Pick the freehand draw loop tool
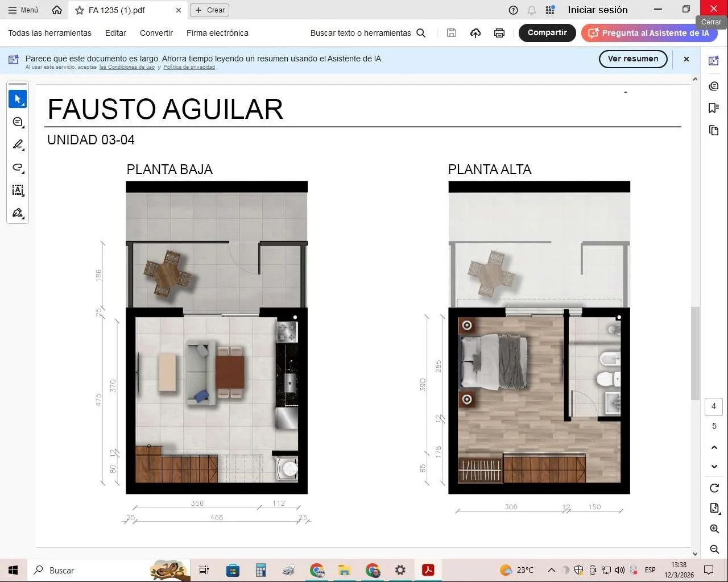This screenshot has height=582, width=728. pyautogui.click(x=18, y=168)
